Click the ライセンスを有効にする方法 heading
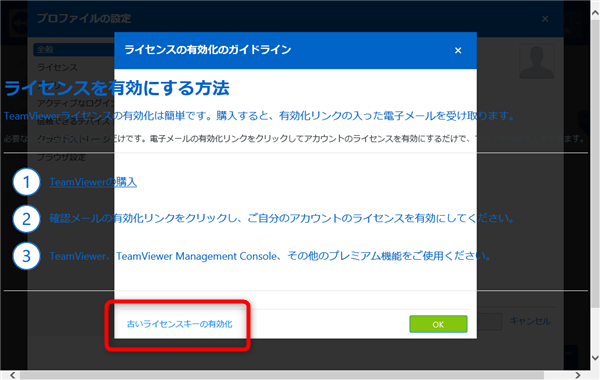Image resolution: width=600 pixels, height=380 pixels. pos(116,88)
